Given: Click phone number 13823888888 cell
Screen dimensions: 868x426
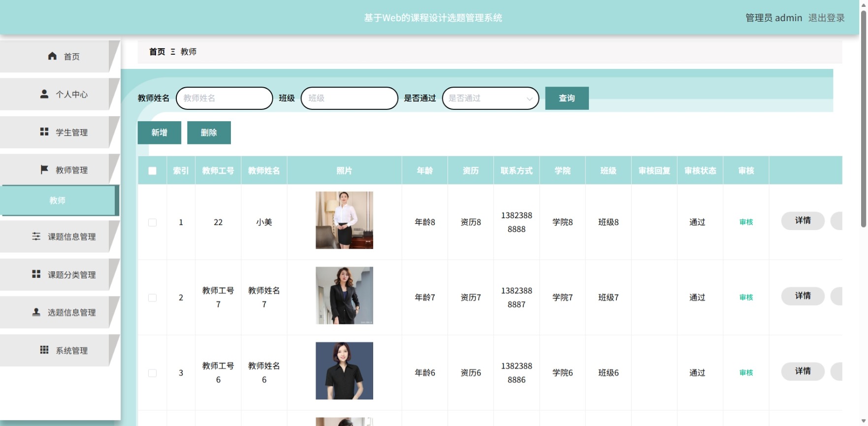Looking at the screenshot, I should coord(516,222).
